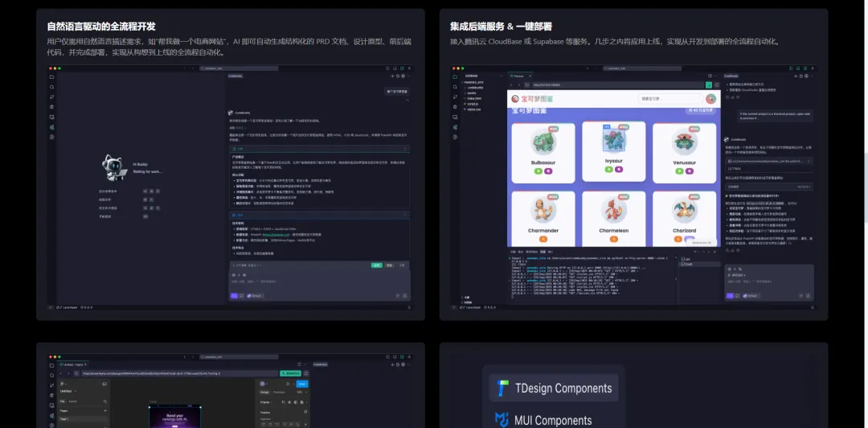Select CodeBuddy tab in Pokédex IDE screenshot
Image resolution: width=868 pixels, height=428 pixels.
tap(731, 76)
